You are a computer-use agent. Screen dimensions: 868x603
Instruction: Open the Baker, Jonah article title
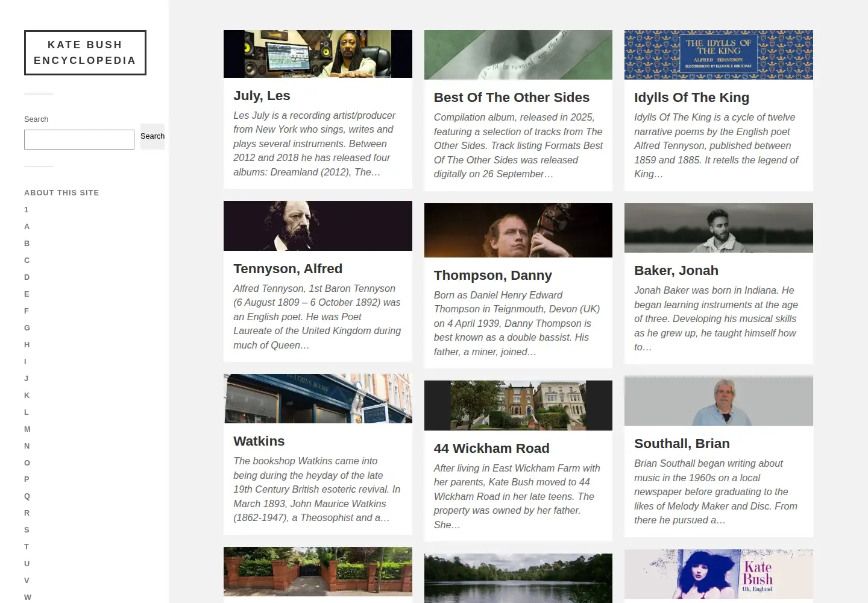coord(676,271)
